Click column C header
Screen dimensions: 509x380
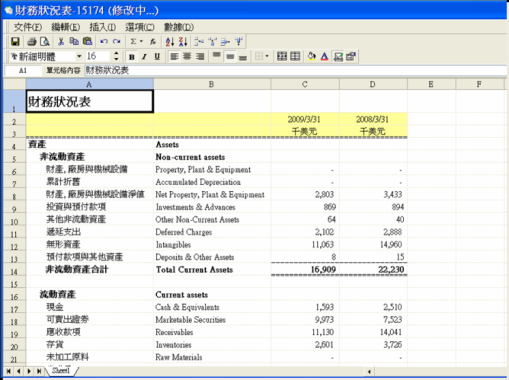pos(305,84)
